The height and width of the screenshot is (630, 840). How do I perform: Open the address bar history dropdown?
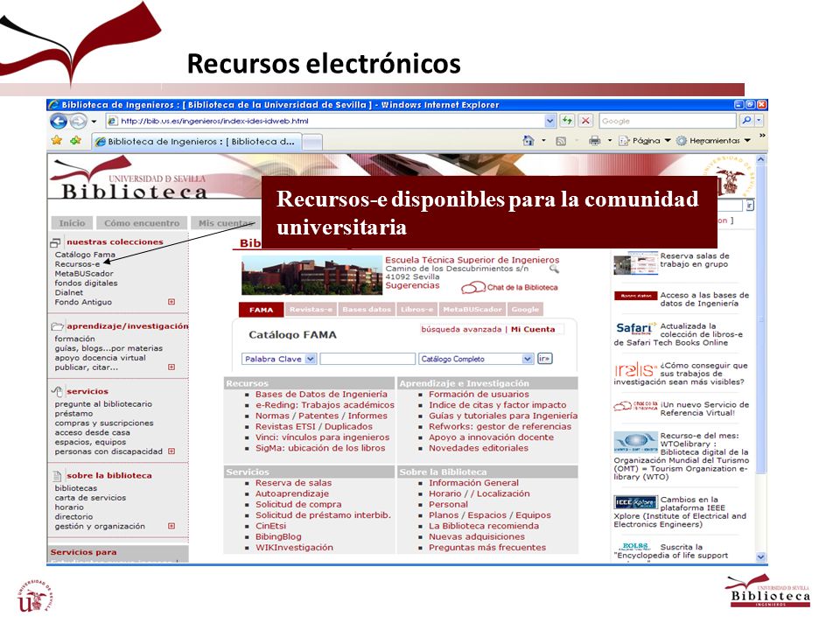549,121
